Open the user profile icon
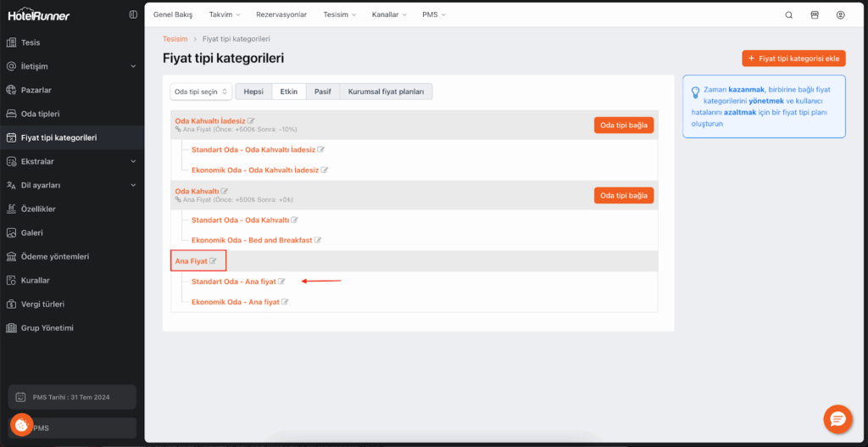The width and height of the screenshot is (868, 447). tap(840, 15)
